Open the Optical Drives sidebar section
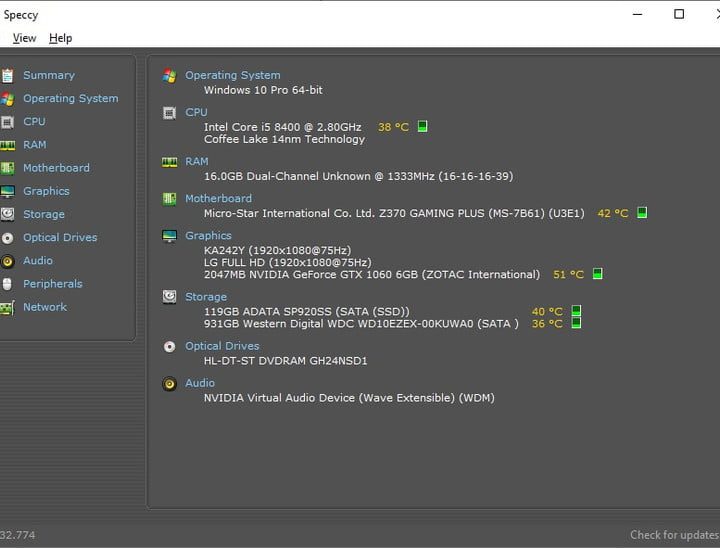Viewport: 720px width, 548px height. tap(60, 237)
